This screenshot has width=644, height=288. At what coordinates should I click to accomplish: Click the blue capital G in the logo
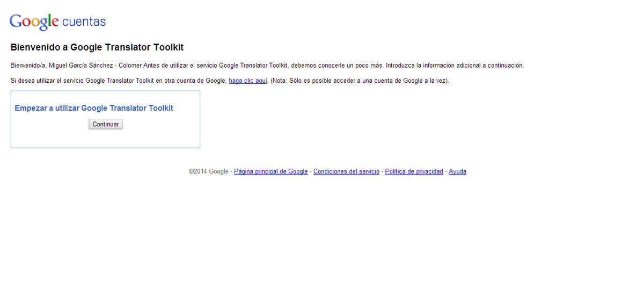(x=16, y=21)
